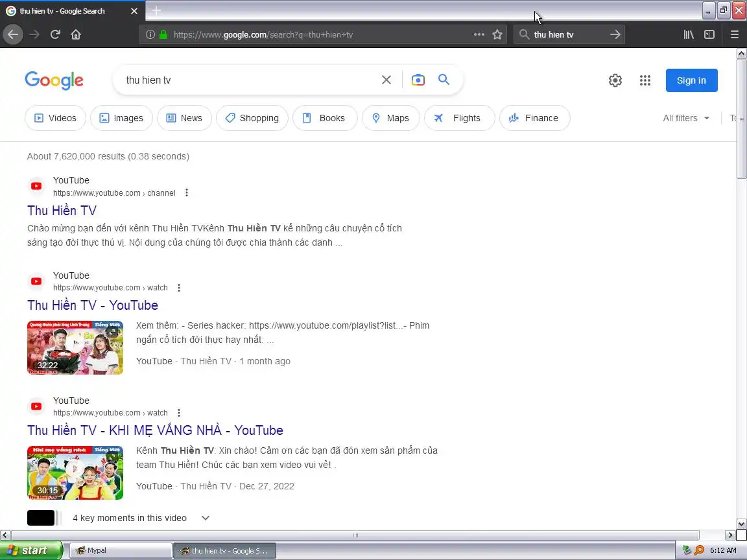Expand the All filters dropdown
The image size is (747, 560).
[686, 118]
